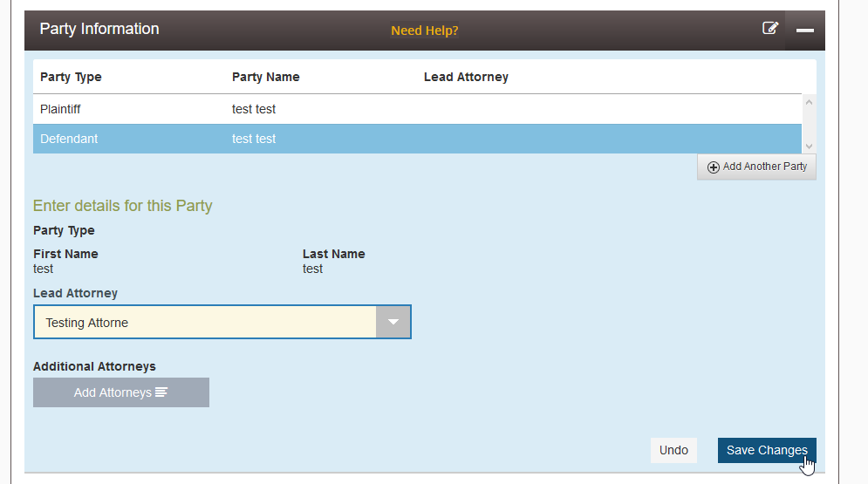Collapse the Party Information section with minus icon

(x=805, y=31)
